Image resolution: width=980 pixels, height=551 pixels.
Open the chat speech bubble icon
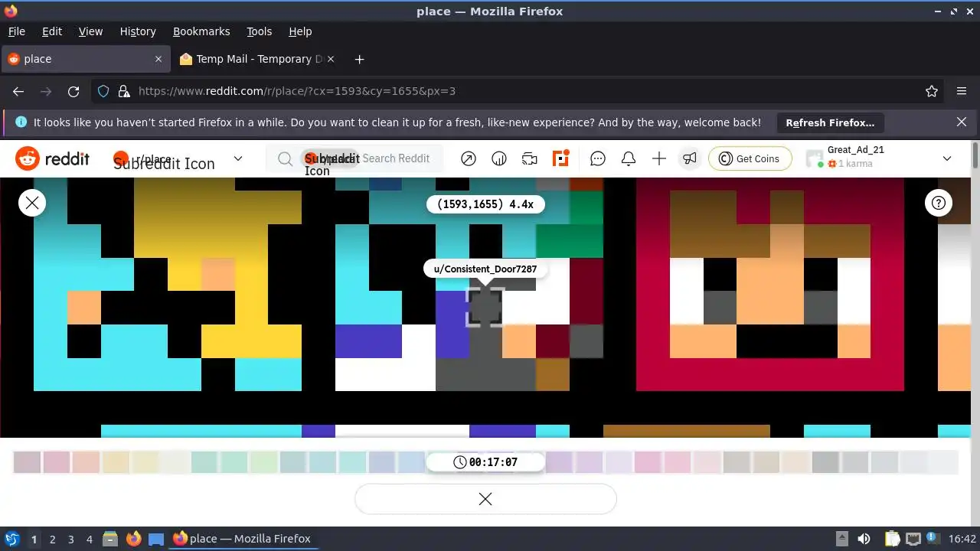(x=598, y=158)
